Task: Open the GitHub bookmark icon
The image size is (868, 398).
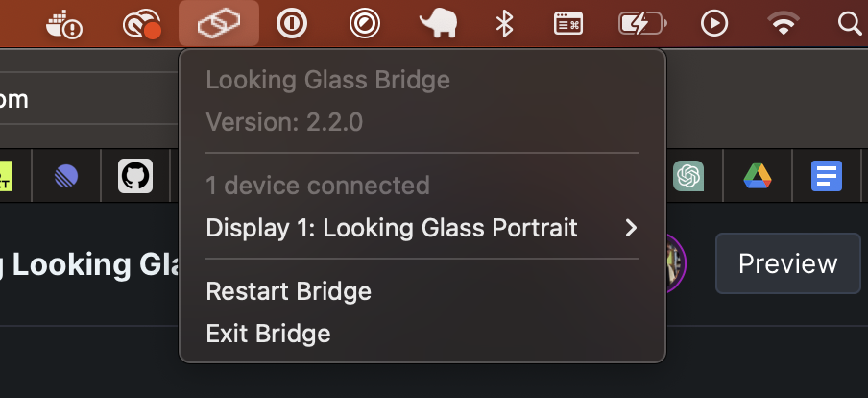Action: (135, 176)
